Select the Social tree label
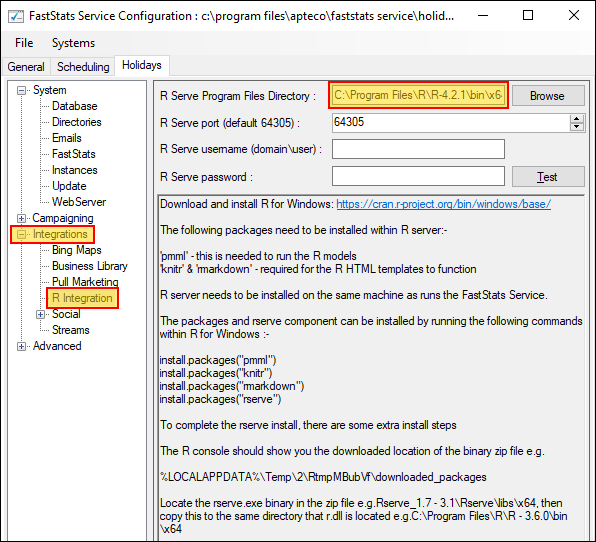The image size is (596, 542). pos(66,314)
